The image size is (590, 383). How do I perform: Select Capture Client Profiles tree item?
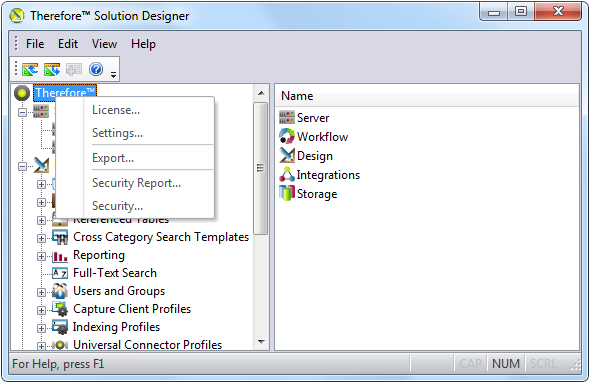click(132, 309)
